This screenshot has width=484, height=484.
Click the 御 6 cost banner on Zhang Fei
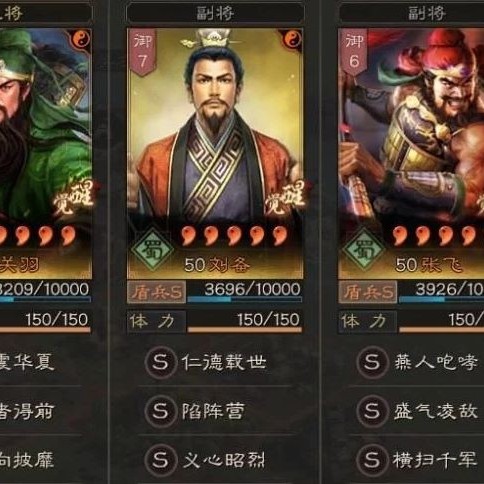point(354,52)
